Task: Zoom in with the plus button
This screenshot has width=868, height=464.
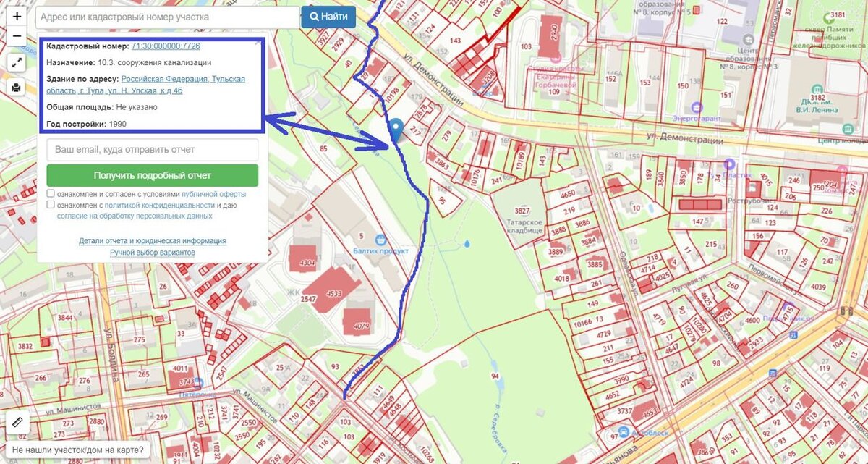Action: pos(17,16)
